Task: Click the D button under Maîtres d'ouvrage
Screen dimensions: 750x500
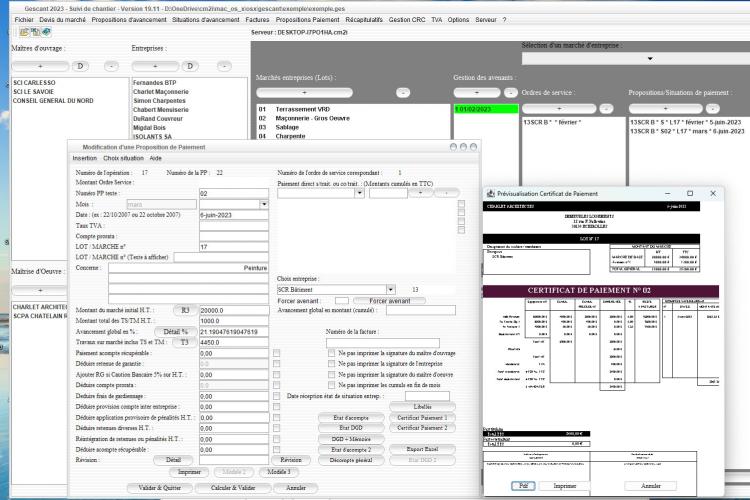Action: coord(80,66)
